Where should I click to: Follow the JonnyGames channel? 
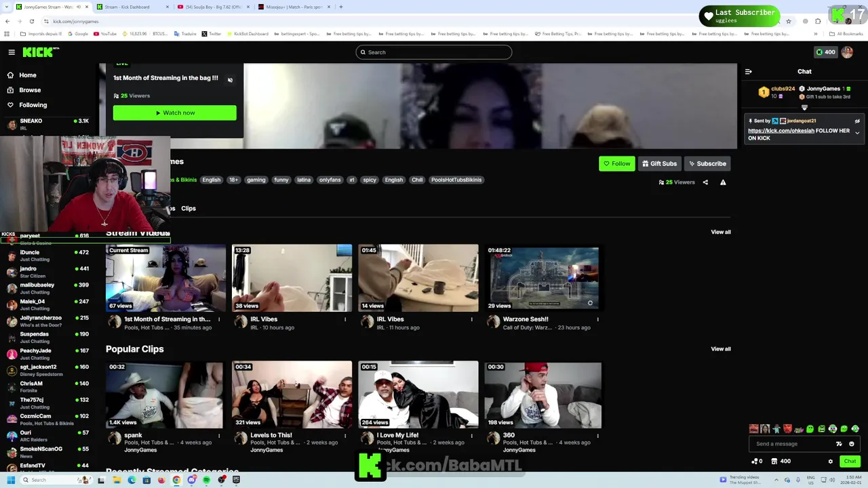(616, 163)
